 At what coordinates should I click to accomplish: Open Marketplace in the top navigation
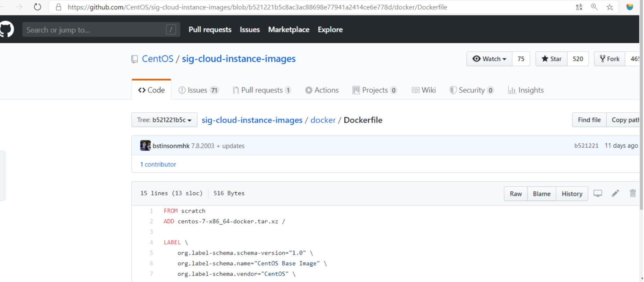pos(289,30)
